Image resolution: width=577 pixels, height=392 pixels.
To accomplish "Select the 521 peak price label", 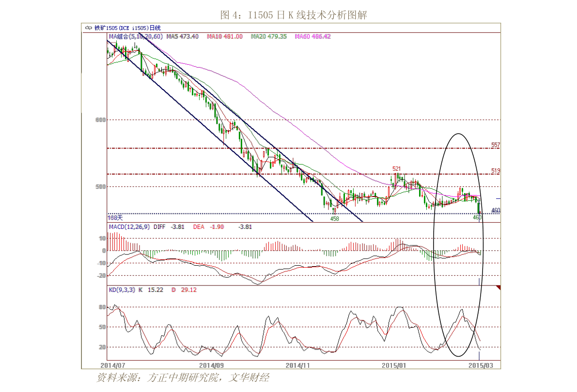I will point(397,168).
